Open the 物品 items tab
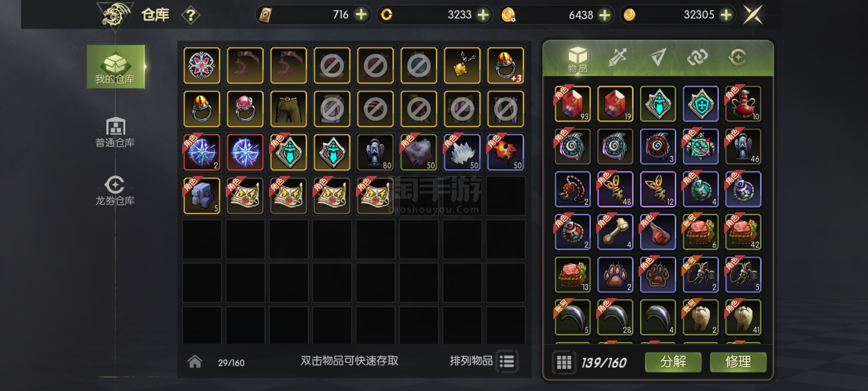This screenshot has height=391, width=868. pos(578,60)
